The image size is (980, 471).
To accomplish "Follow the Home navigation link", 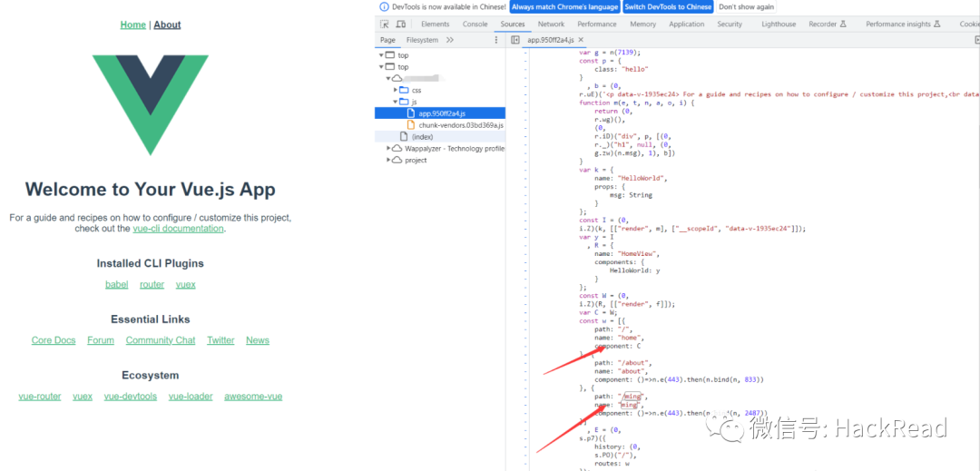I will (133, 25).
